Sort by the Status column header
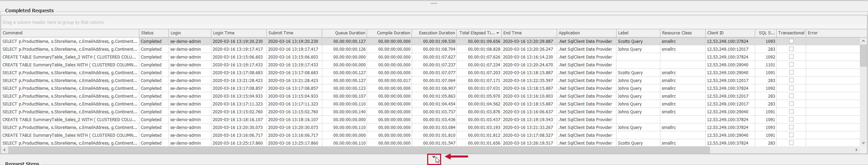This screenshot has height=165, width=868. point(154,33)
